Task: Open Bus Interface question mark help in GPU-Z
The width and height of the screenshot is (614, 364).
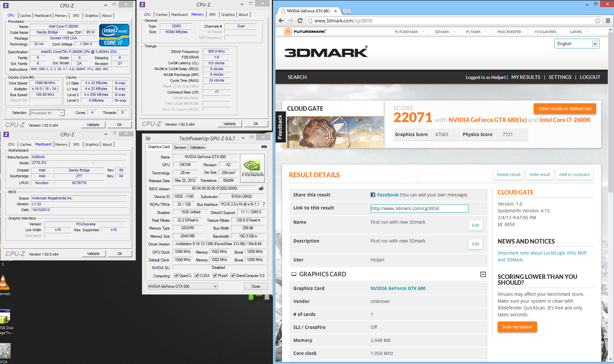Action: 263,204
